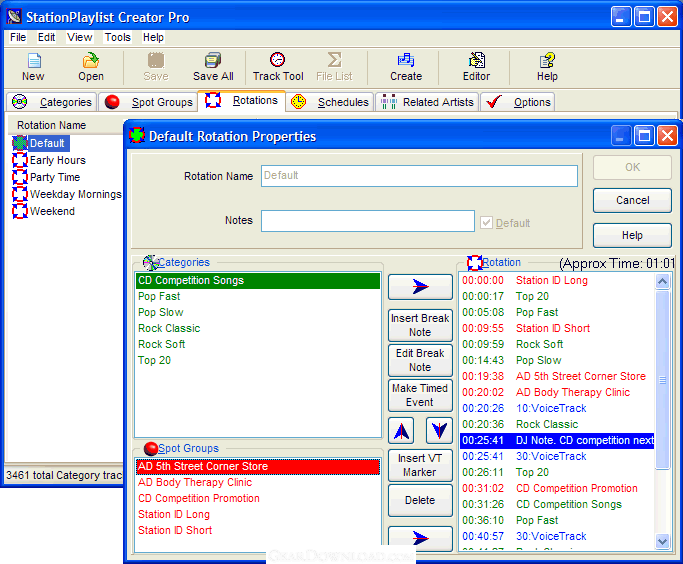Screen dimensions: 683x564
Task: Select 00:20:26 10:VoiceTrack rotation entry
Action: tap(557, 409)
